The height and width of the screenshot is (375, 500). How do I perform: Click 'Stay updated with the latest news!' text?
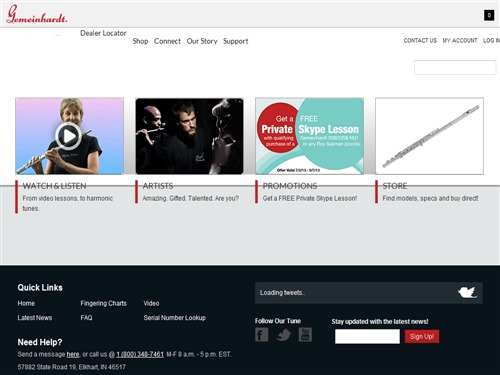(x=380, y=322)
